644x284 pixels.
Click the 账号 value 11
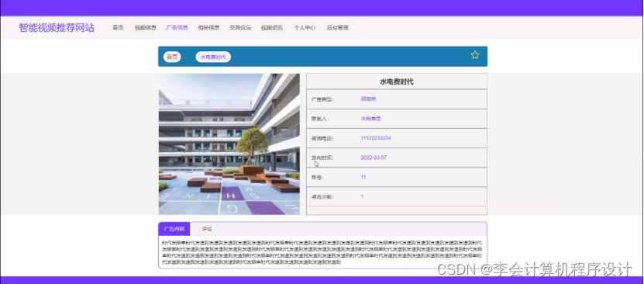363,177
